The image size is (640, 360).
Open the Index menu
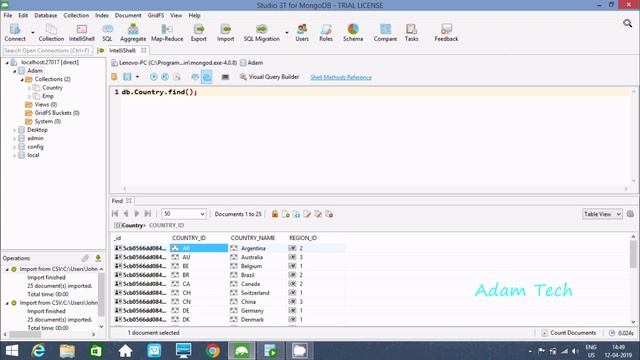click(x=102, y=16)
